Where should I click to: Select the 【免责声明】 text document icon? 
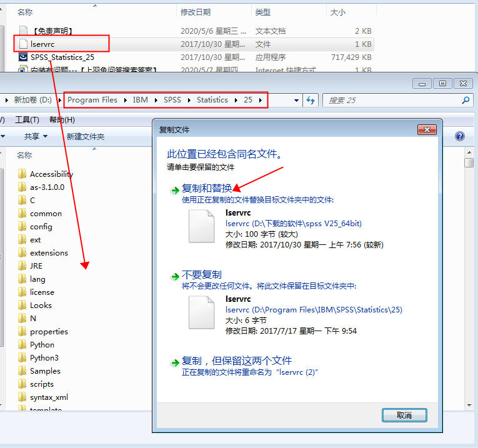click(x=23, y=31)
